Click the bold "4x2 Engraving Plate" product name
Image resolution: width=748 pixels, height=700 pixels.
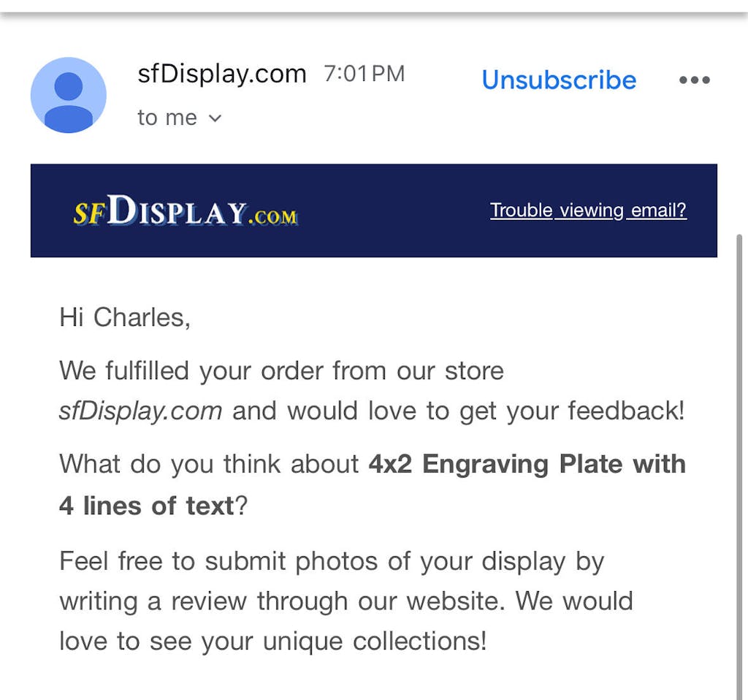(x=526, y=464)
